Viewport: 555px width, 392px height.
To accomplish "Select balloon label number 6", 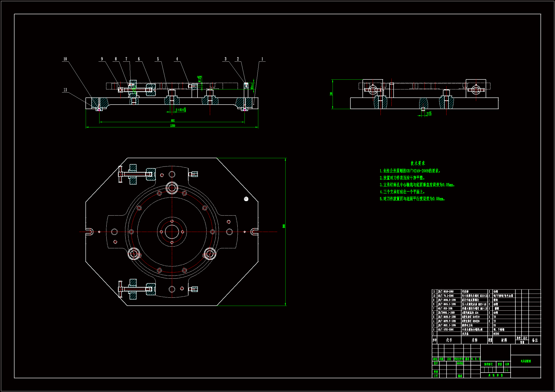I will pyautogui.click(x=139, y=59).
